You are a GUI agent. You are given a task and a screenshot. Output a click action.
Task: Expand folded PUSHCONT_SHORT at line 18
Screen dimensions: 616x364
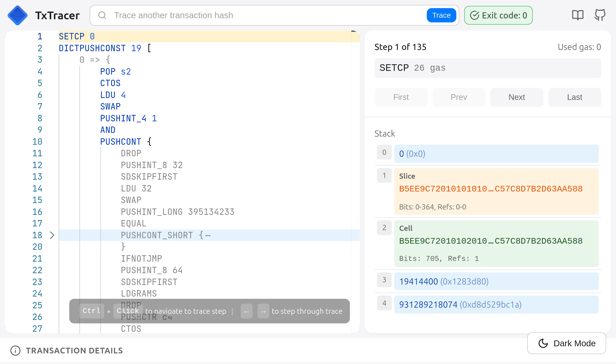[x=52, y=235]
